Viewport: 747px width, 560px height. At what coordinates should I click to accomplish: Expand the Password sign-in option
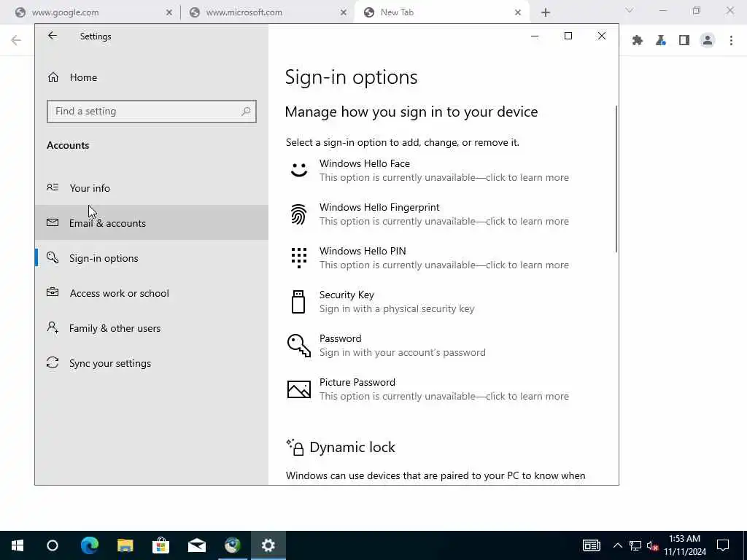pyautogui.click(x=444, y=346)
